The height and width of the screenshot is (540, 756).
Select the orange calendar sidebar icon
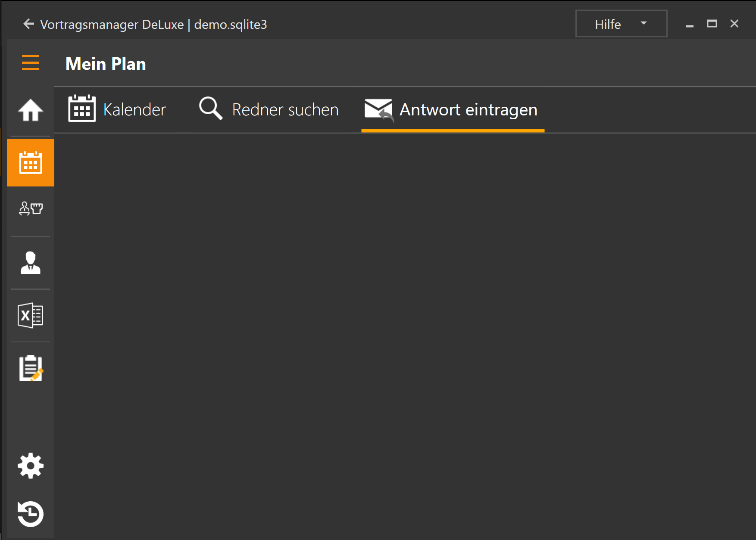(x=31, y=163)
